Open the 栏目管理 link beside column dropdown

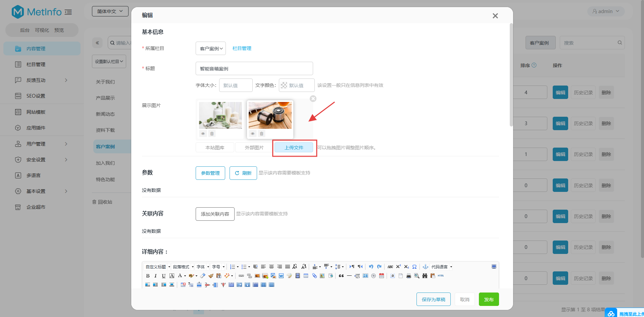[x=242, y=48]
